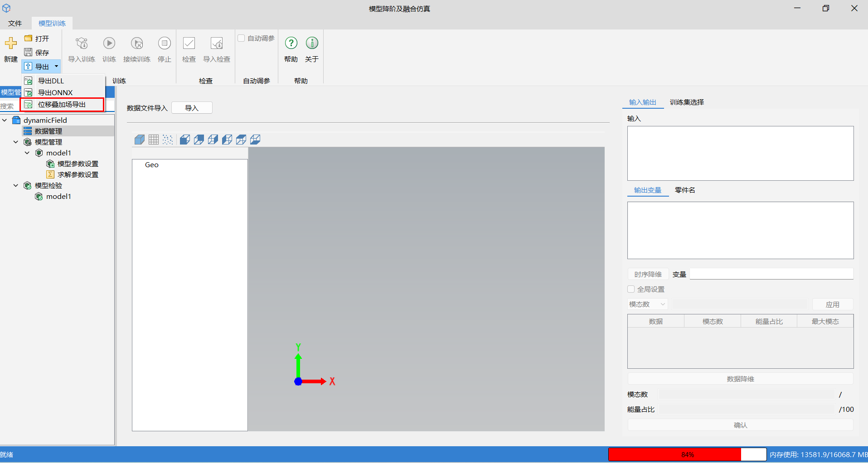Choose 位移叠加场导出 from export menu
868x463 pixels.
[x=62, y=105]
